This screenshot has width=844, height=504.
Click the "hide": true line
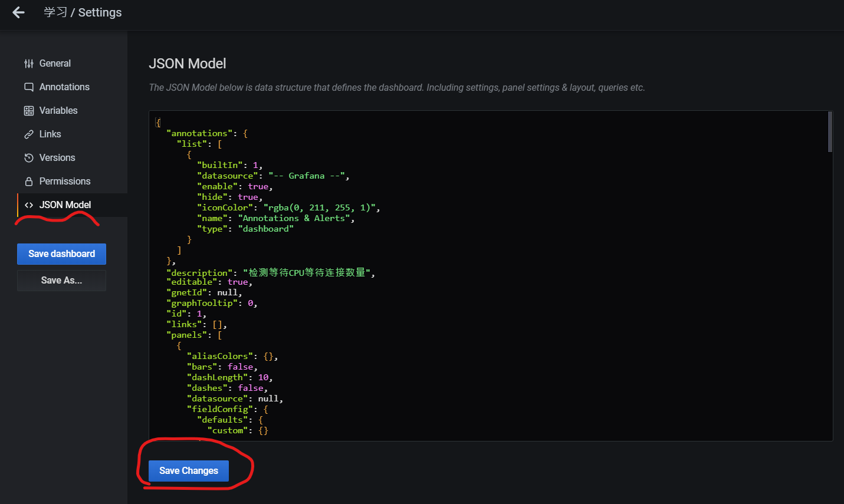pos(230,197)
